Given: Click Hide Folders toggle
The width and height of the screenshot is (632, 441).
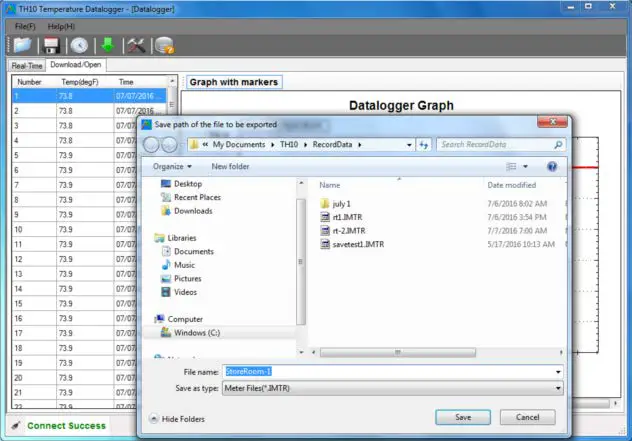Looking at the screenshot, I should [177, 419].
